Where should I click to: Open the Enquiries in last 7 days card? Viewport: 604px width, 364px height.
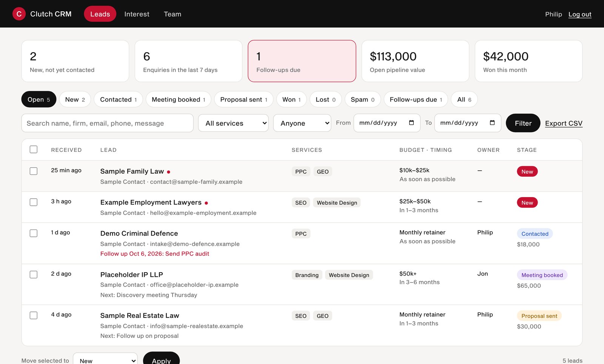point(188,61)
